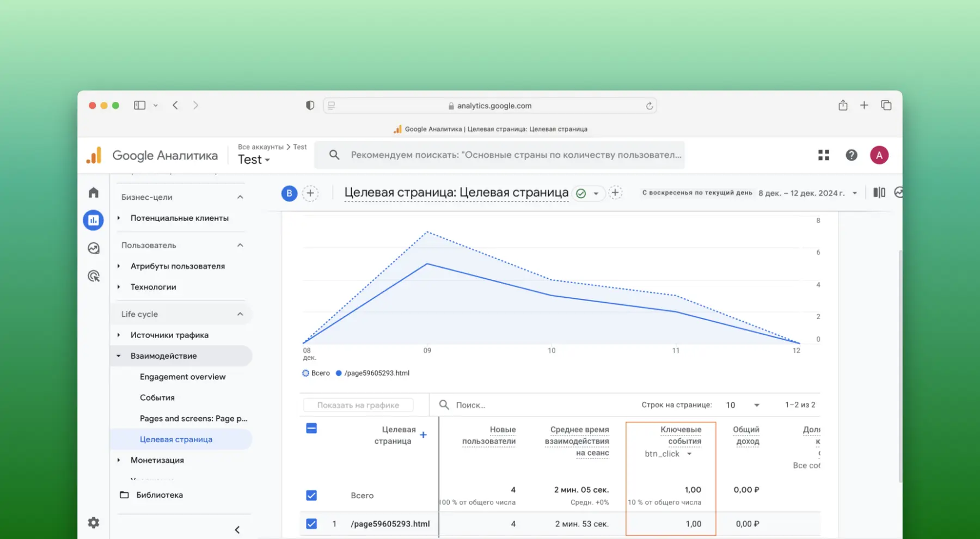Screen dimensions: 980x539
Task: Open Safari sidebar options chevron
Action: [155, 106]
